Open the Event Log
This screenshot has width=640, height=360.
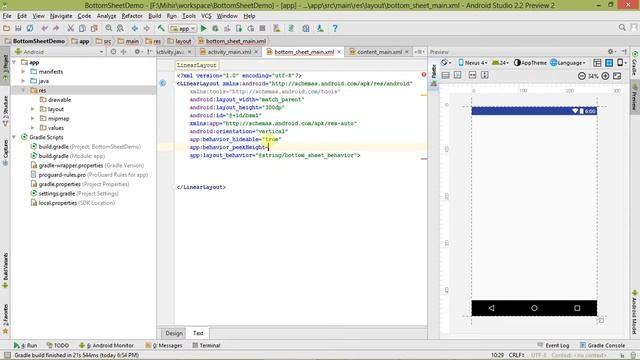pos(553,345)
